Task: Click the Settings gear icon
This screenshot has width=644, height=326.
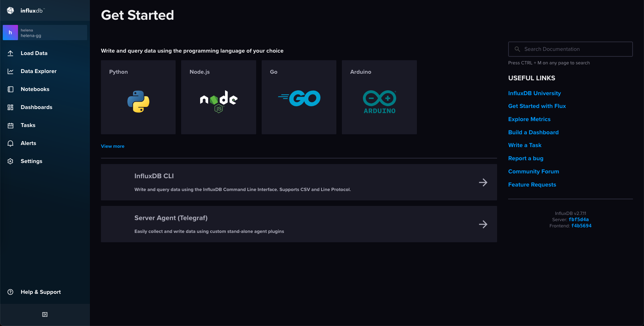Action: point(10,161)
